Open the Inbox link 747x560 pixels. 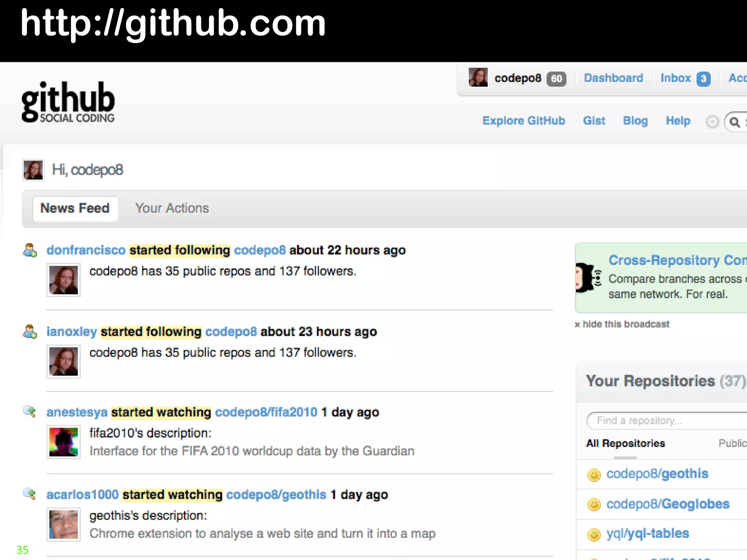(676, 78)
